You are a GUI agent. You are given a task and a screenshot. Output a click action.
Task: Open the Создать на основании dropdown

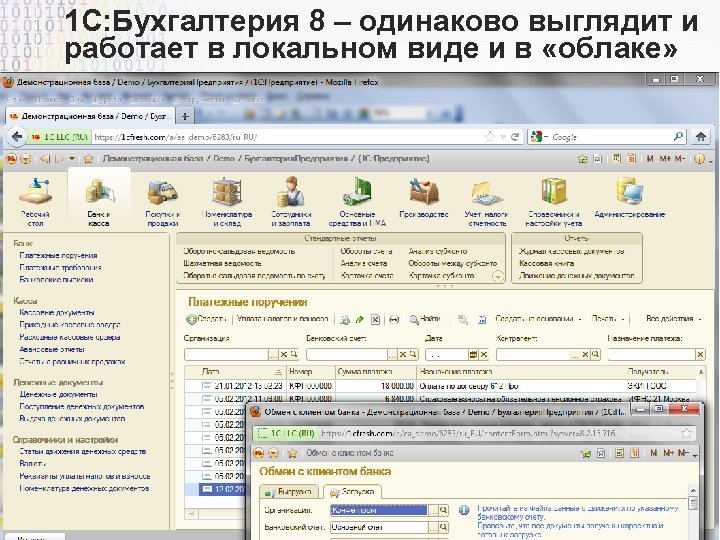[539, 319]
